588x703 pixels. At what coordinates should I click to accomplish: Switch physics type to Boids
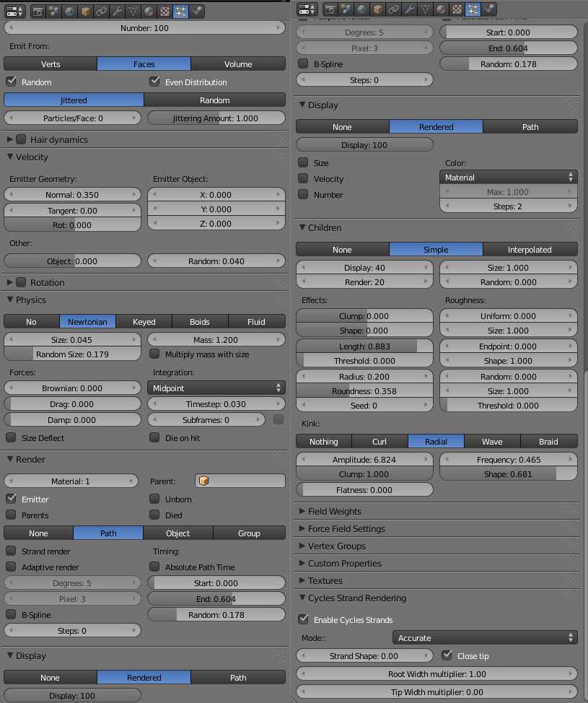click(x=200, y=321)
